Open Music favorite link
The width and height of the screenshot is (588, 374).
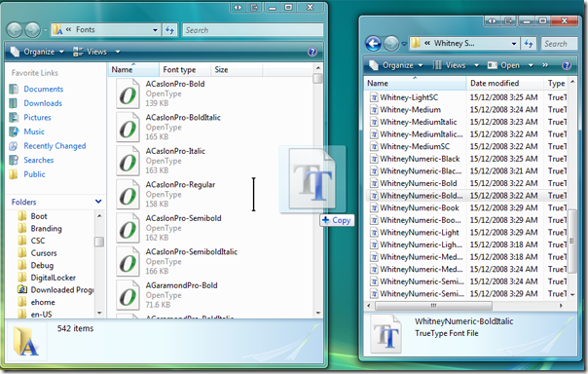(34, 131)
